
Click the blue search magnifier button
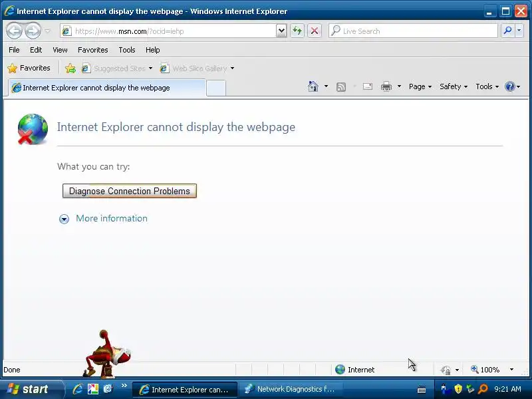[x=507, y=31]
